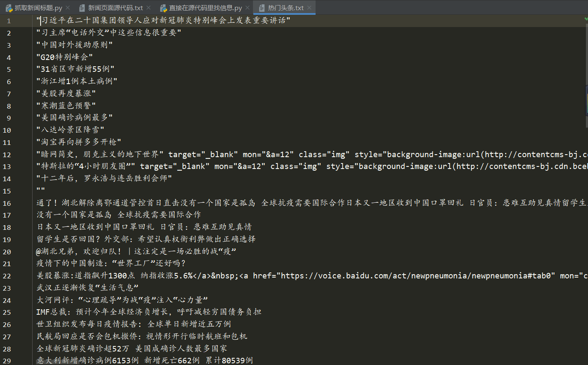Click the text file icon on 热门头条.txt tab
The width and height of the screenshot is (588, 365).
pyautogui.click(x=262, y=8)
